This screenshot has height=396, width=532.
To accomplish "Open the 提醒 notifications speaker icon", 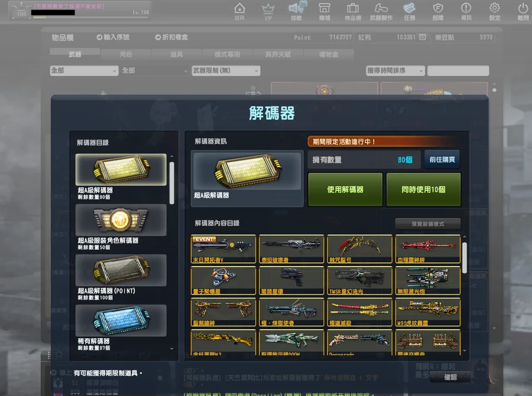I will [296, 11].
